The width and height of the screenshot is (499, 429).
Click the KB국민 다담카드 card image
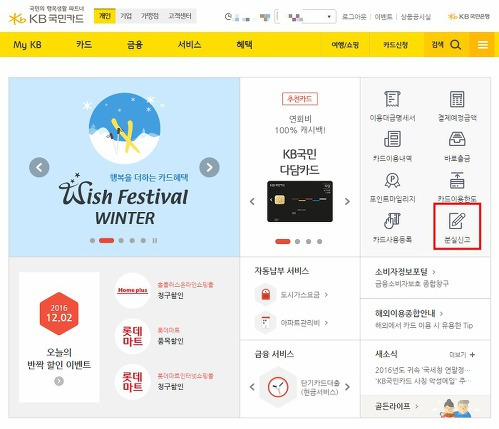point(300,201)
